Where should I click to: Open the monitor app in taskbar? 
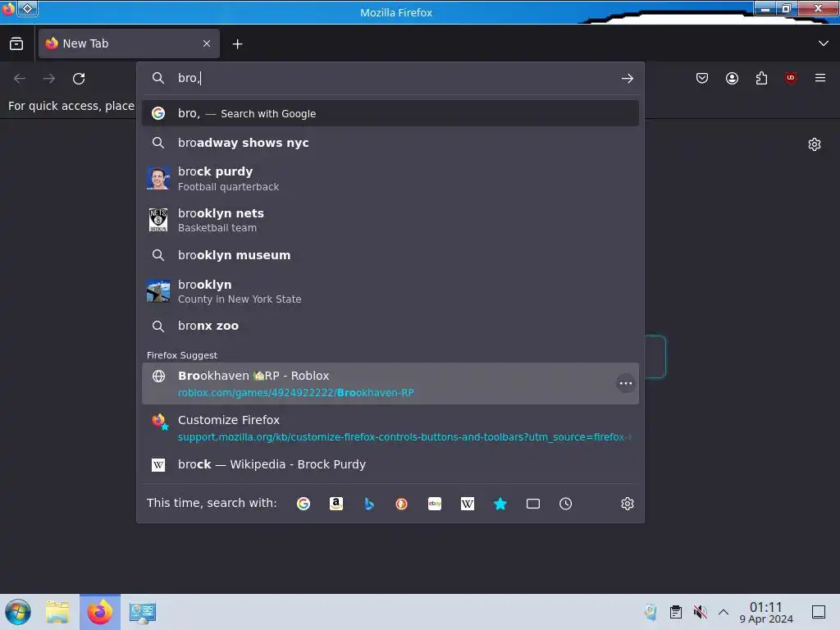143,612
